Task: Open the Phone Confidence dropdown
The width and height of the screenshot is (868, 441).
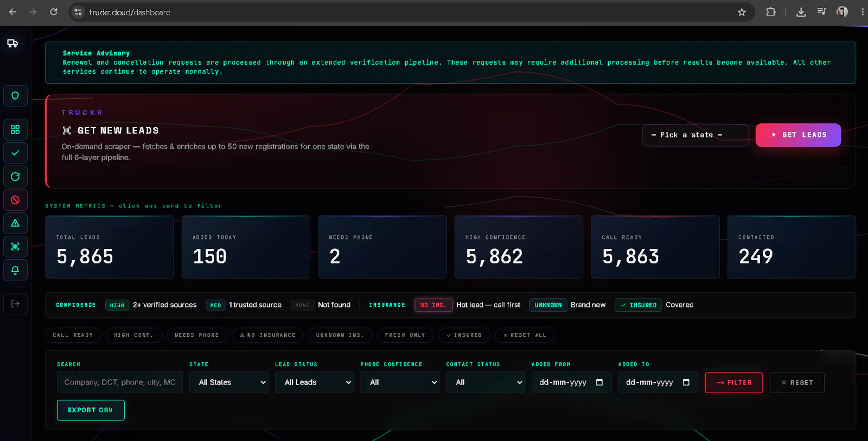Action: coord(400,382)
